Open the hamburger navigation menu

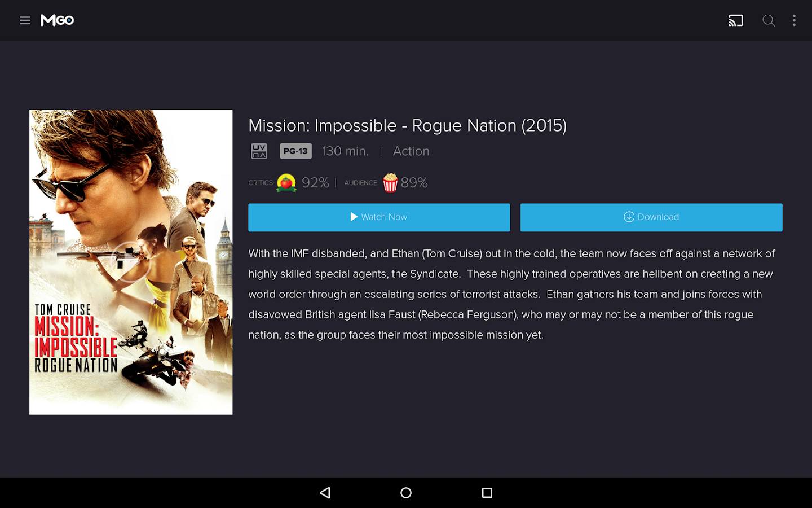pyautogui.click(x=25, y=20)
